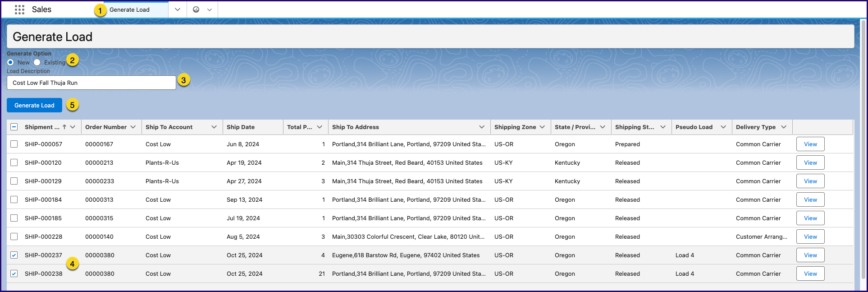868x292 pixels.
Task: View shipment SHIP-000237
Action: coord(810,255)
